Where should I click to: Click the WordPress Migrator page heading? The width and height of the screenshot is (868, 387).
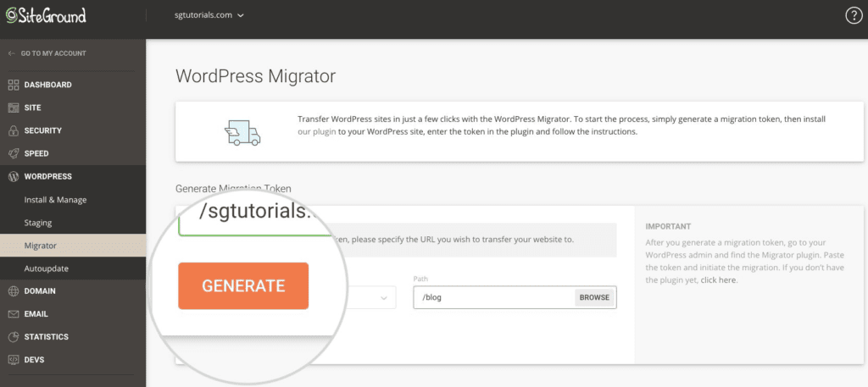pyautogui.click(x=255, y=75)
